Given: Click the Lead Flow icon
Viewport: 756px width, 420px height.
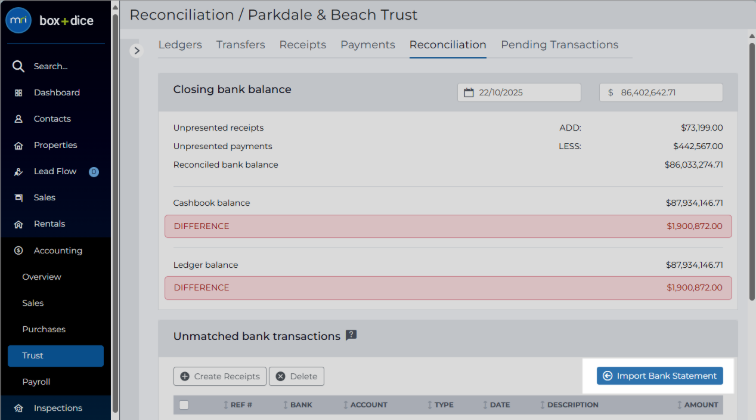Looking at the screenshot, I should 18,172.
